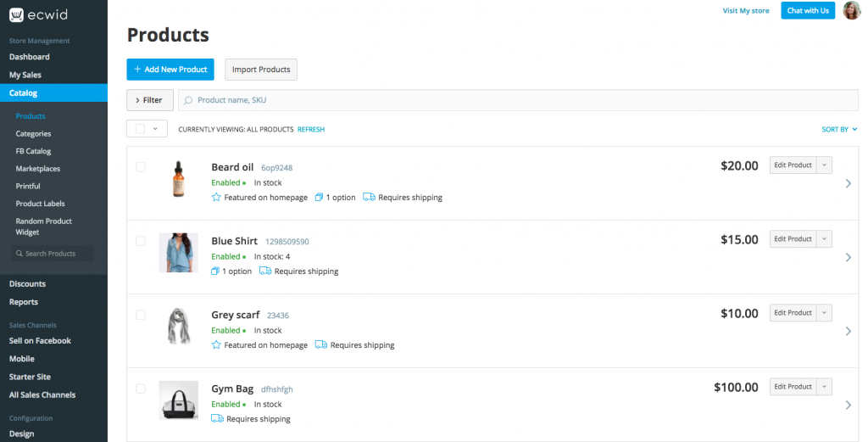
Task: Go to Categories under Catalog
Action: (x=33, y=134)
